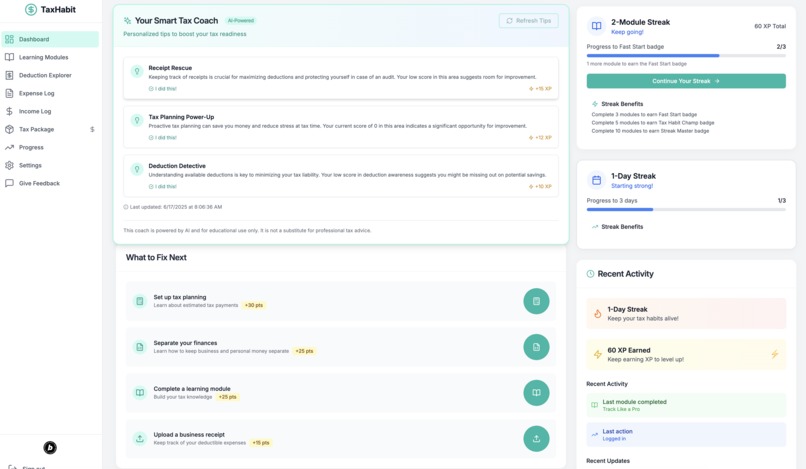Click the black round badge icon in sidebar
This screenshot has height=469, width=806.
point(50,447)
